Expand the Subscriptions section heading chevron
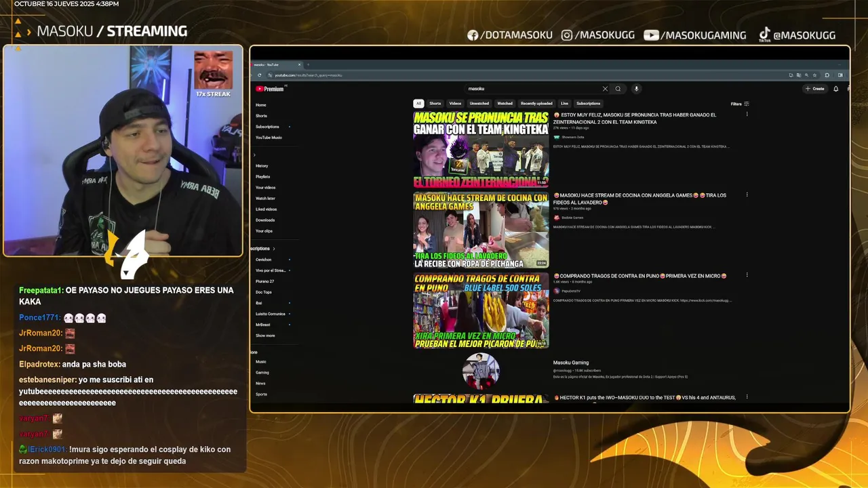This screenshot has width=868, height=488. [273, 249]
